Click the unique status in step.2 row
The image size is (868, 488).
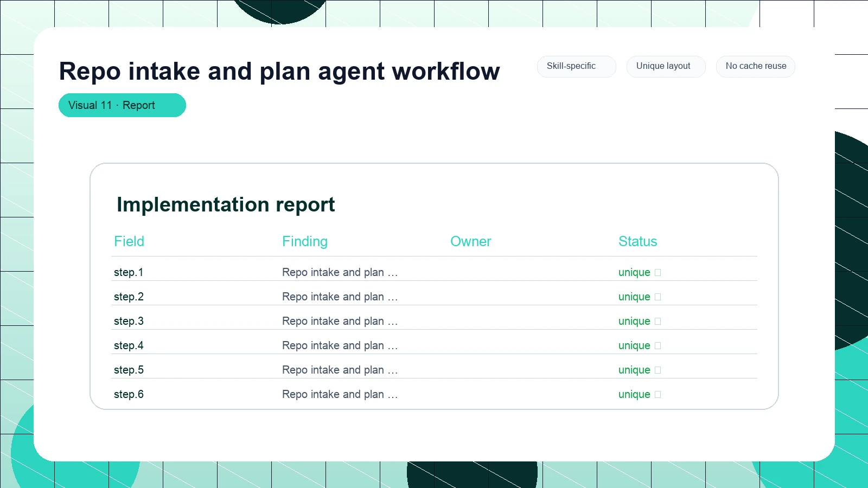(x=640, y=297)
